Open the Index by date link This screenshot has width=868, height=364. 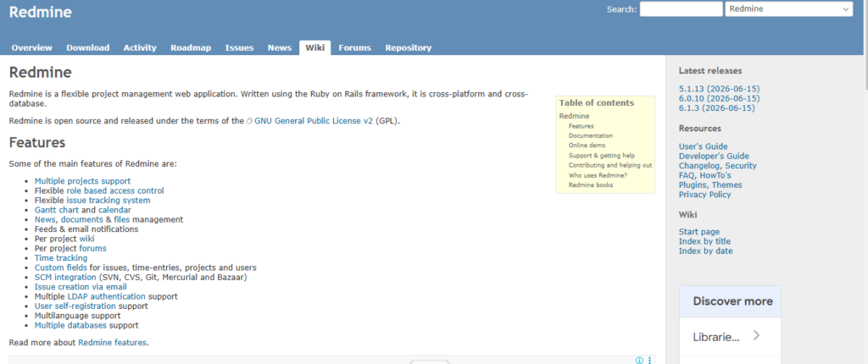coord(706,251)
